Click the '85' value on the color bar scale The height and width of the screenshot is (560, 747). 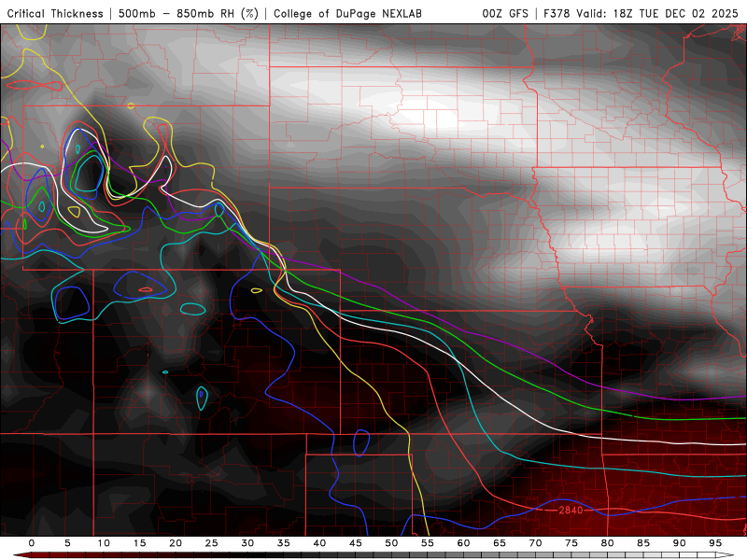click(643, 543)
